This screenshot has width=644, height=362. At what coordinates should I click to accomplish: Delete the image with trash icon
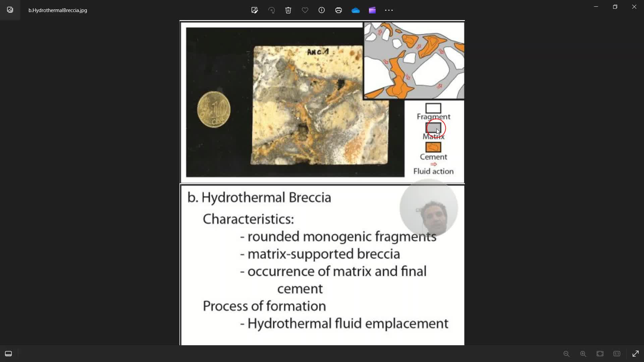(288, 10)
